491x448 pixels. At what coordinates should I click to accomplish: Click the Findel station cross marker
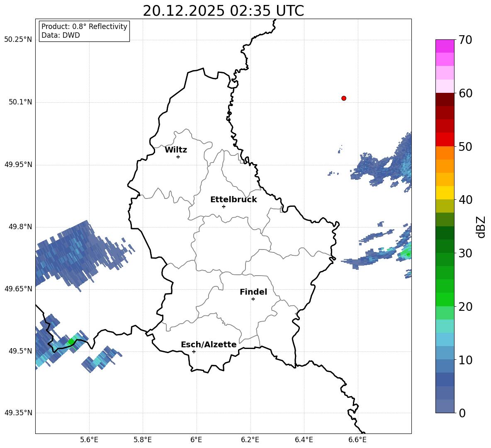253,299
